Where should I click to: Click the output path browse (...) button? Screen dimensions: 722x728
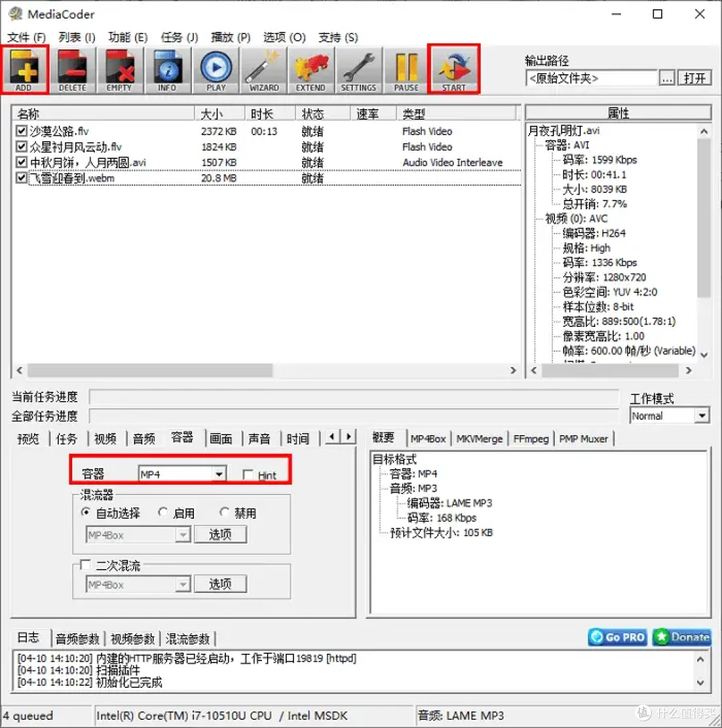667,78
